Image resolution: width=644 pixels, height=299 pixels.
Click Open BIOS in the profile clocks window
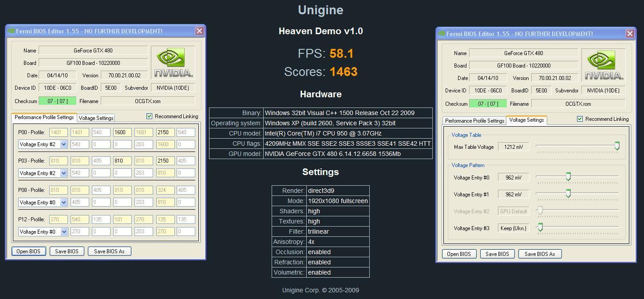click(28, 251)
